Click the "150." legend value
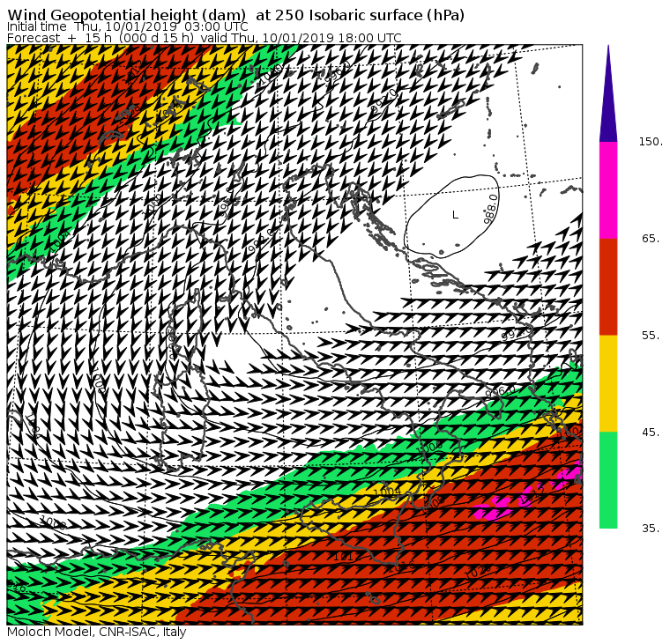 (651, 142)
